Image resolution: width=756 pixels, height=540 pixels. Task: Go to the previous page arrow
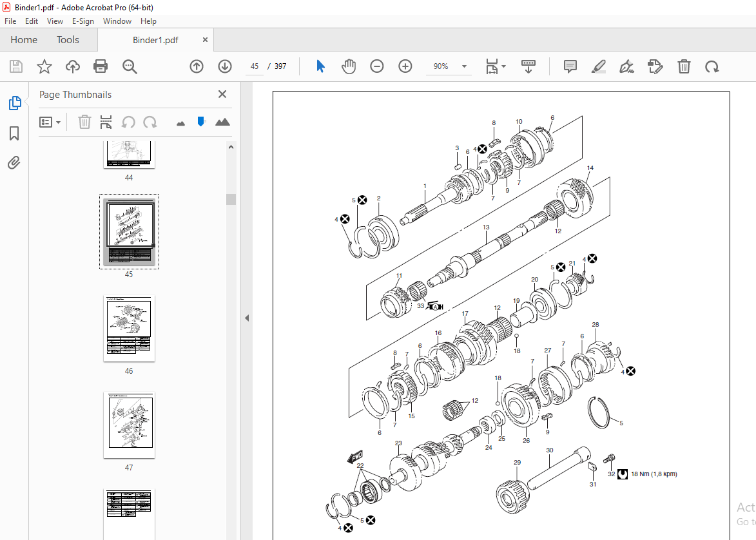point(196,66)
